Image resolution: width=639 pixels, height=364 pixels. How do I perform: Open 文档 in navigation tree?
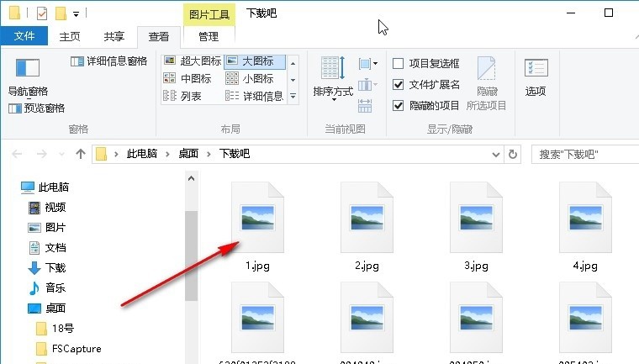click(x=47, y=248)
